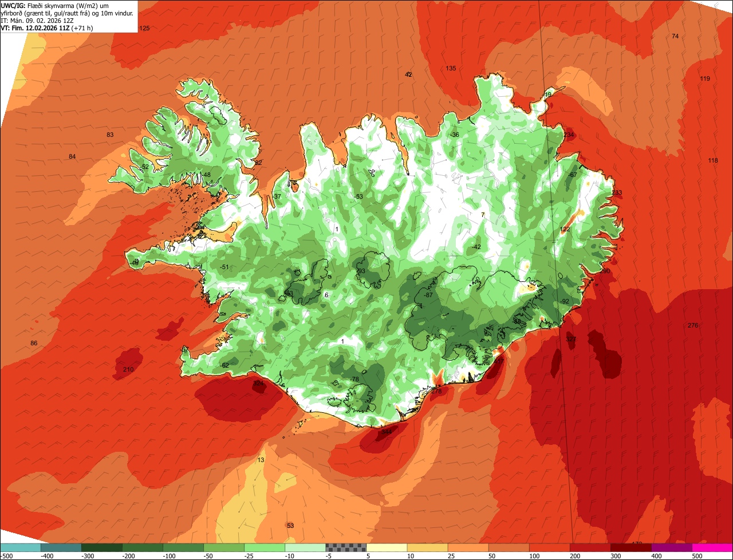Click the pale yellow 5 to 10 swatch
The height and width of the screenshot is (560, 733).
tap(387, 547)
